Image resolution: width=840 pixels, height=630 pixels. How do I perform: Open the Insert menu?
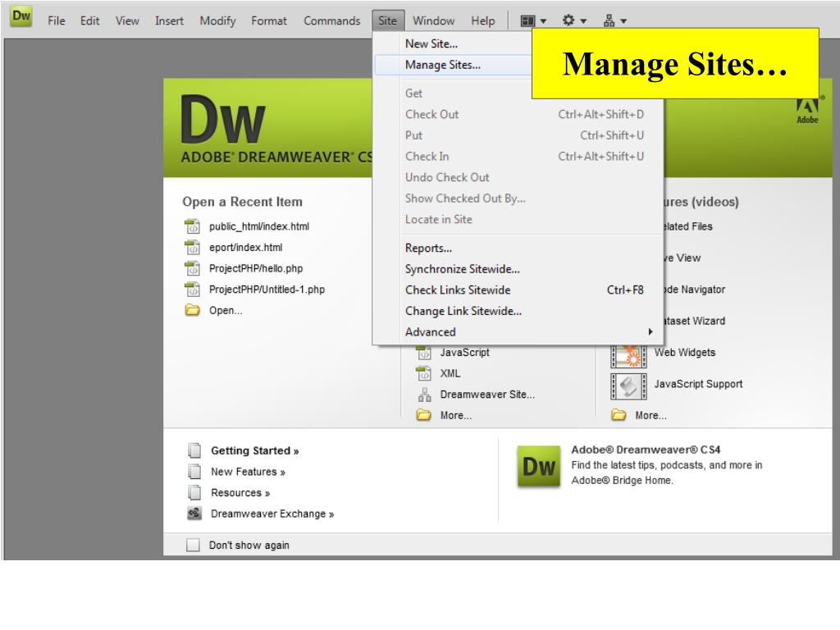tap(169, 21)
